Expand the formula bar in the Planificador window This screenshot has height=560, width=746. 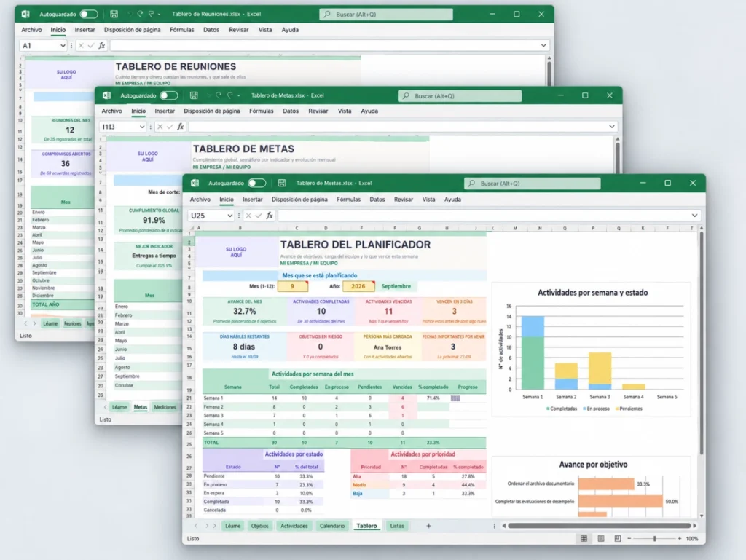(x=694, y=216)
